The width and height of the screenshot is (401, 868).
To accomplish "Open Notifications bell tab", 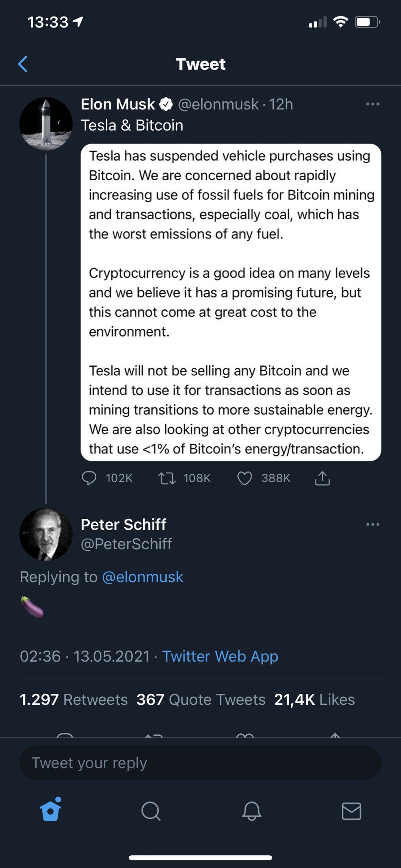I will coord(251,811).
